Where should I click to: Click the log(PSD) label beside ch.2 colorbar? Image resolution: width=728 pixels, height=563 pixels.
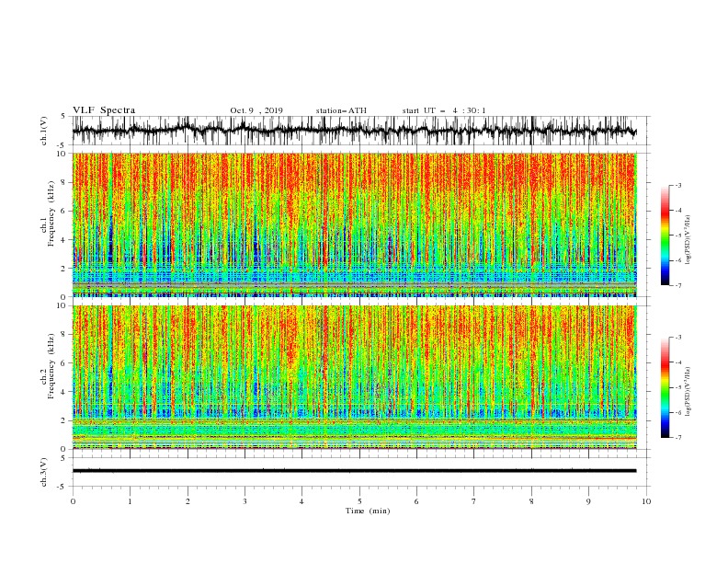tap(688, 391)
